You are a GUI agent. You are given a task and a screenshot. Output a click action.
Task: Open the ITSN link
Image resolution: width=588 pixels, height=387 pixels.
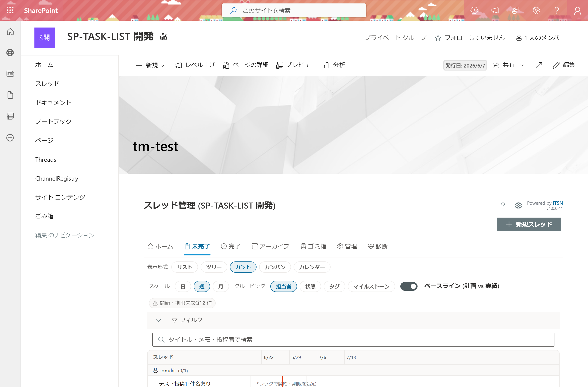[558, 203]
